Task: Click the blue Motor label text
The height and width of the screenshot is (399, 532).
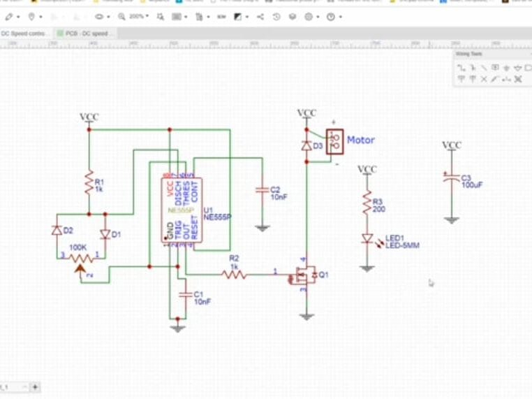Action: (x=361, y=140)
